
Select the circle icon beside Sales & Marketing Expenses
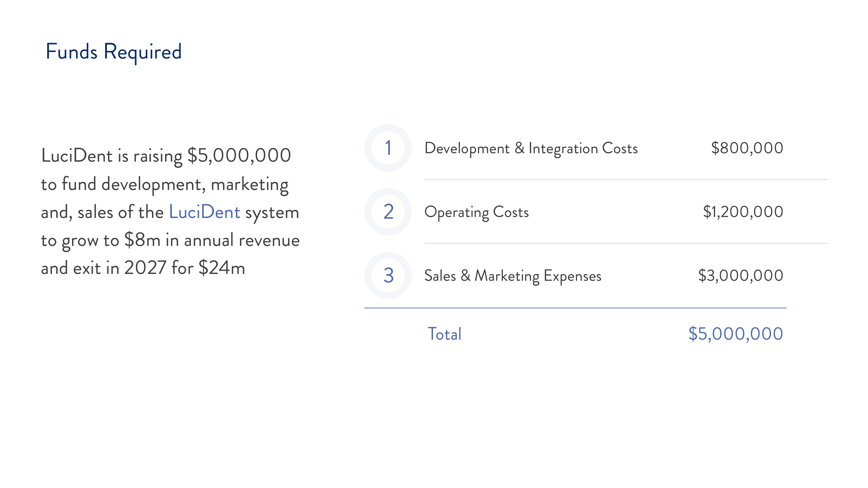point(388,276)
